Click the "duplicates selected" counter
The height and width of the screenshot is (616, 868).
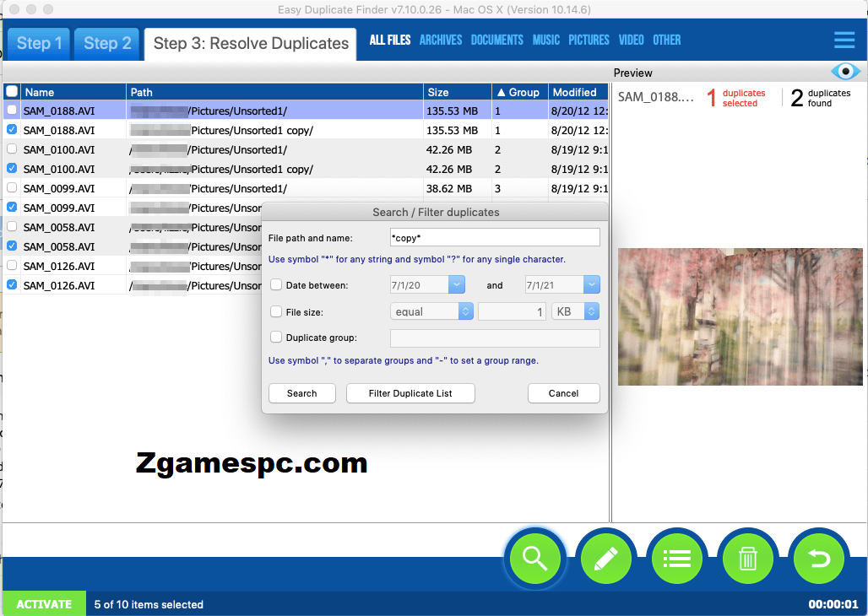[736, 98]
